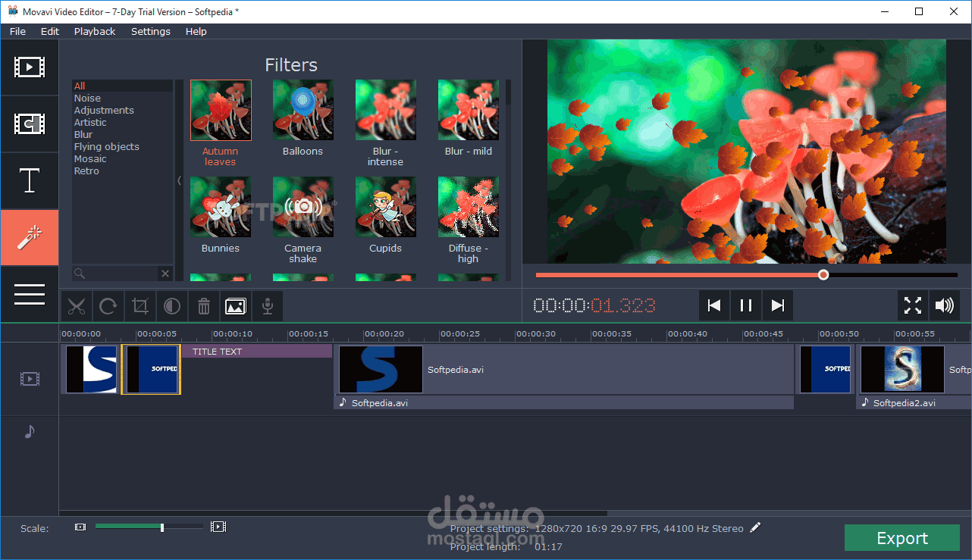Click the Split scissors tool
972x560 pixels.
tap(77, 306)
